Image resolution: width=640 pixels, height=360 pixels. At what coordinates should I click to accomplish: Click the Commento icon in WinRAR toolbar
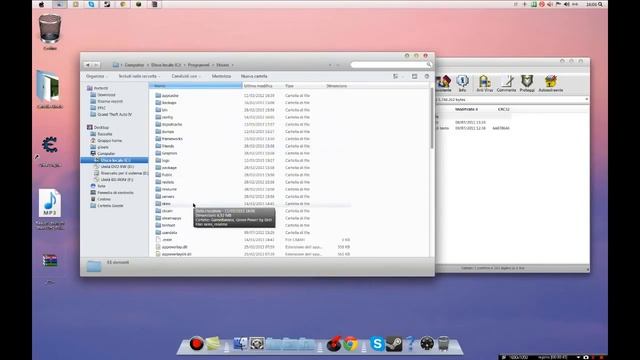pos(506,83)
